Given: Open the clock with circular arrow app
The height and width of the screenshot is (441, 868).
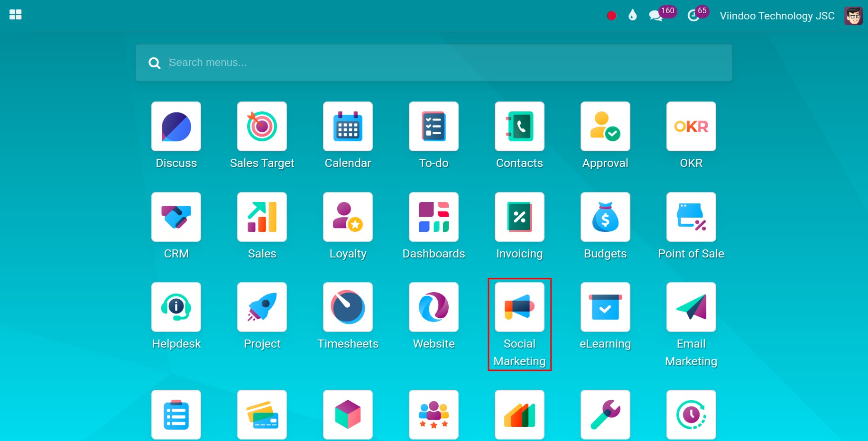Looking at the screenshot, I should [691, 414].
